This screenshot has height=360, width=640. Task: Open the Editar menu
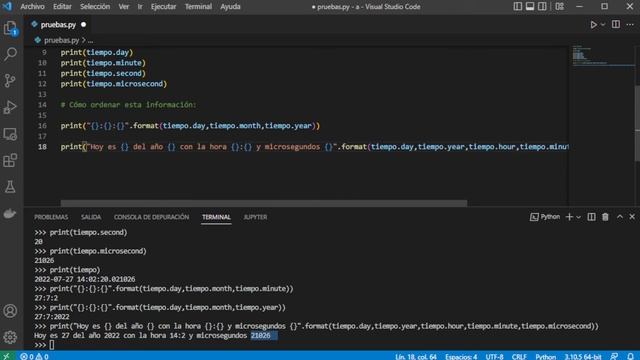coord(62,7)
